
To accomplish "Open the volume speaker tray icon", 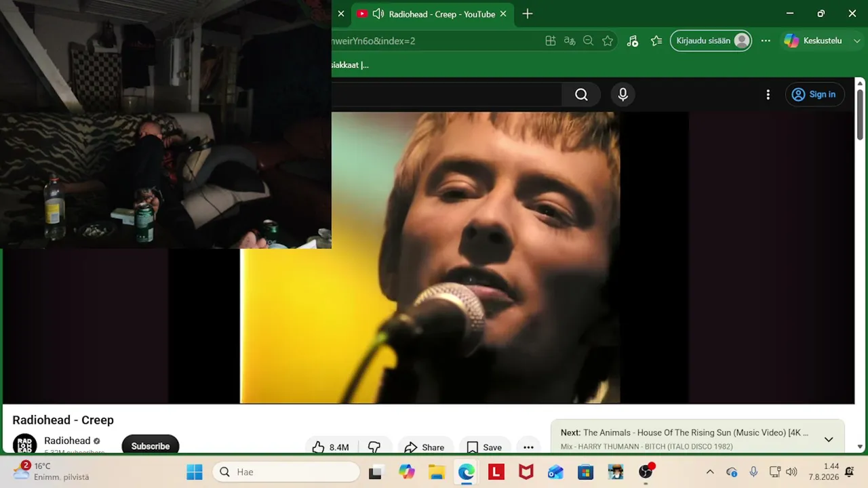I will pos(791,472).
